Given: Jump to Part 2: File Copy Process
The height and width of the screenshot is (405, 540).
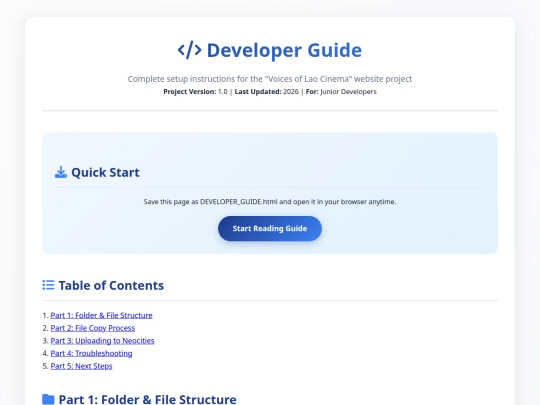Looking at the screenshot, I should pos(93,328).
